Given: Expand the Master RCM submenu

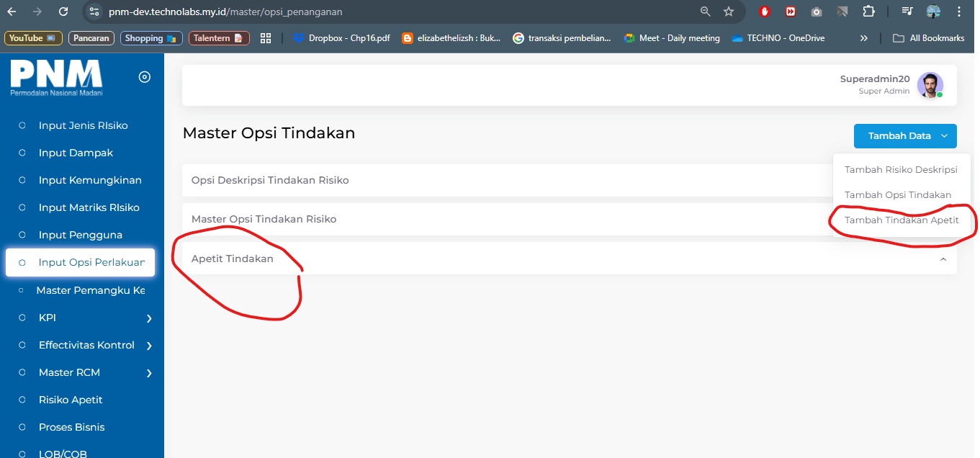Looking at the screenshot, I should 82,372.
